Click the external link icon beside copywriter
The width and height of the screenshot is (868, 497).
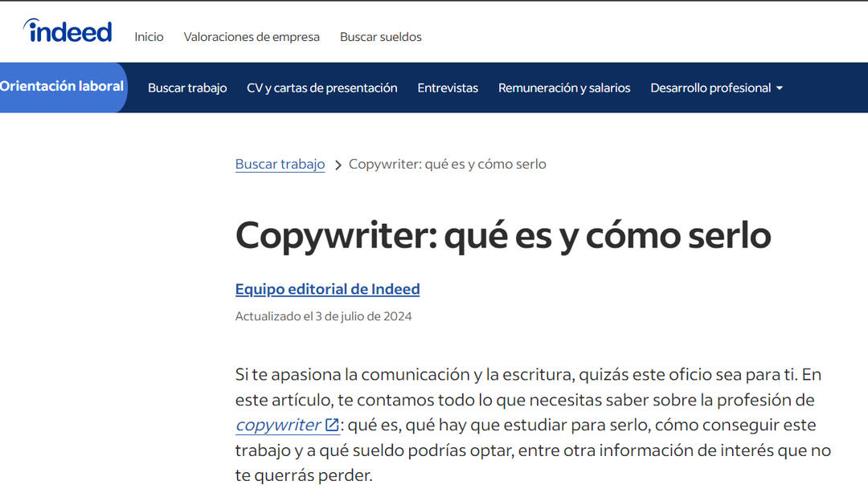[x=331, y=425]
